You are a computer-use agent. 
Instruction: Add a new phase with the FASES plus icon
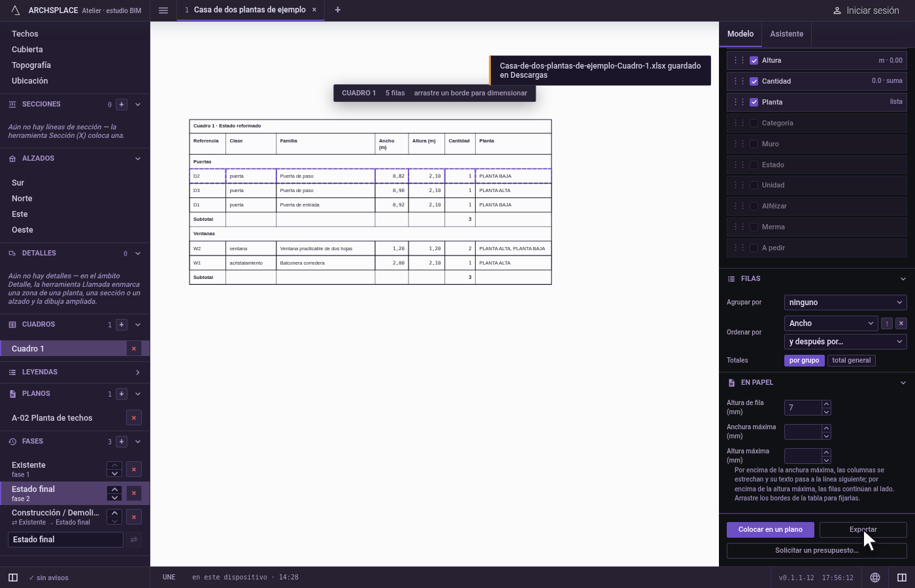122,442
